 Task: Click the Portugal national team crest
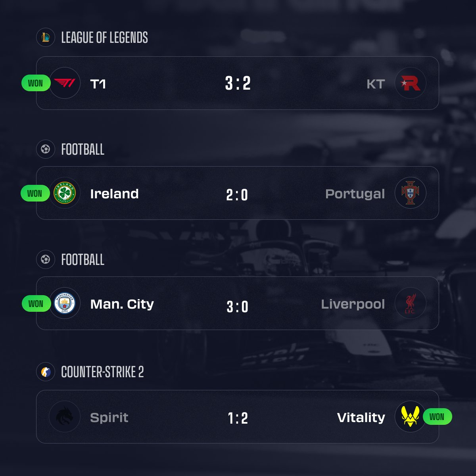411,193
